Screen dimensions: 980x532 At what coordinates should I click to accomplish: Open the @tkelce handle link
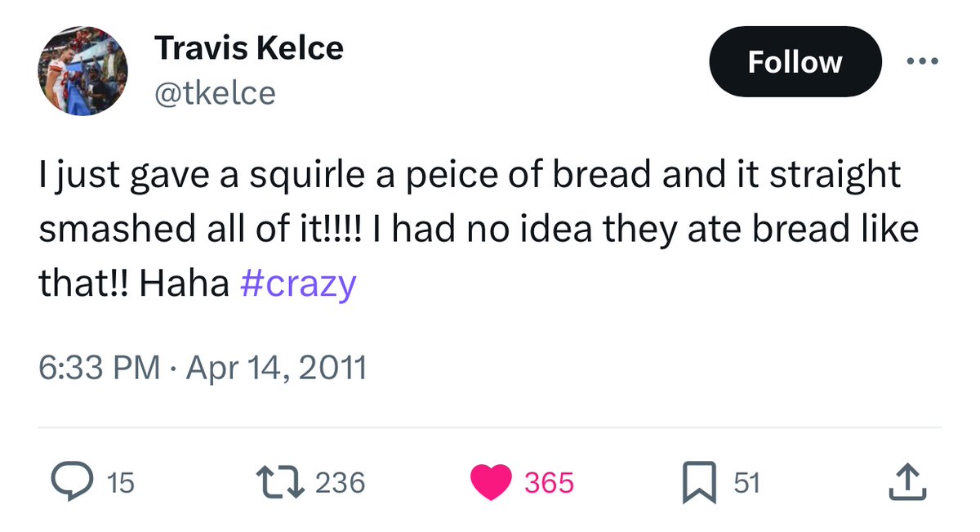point(215,94)
